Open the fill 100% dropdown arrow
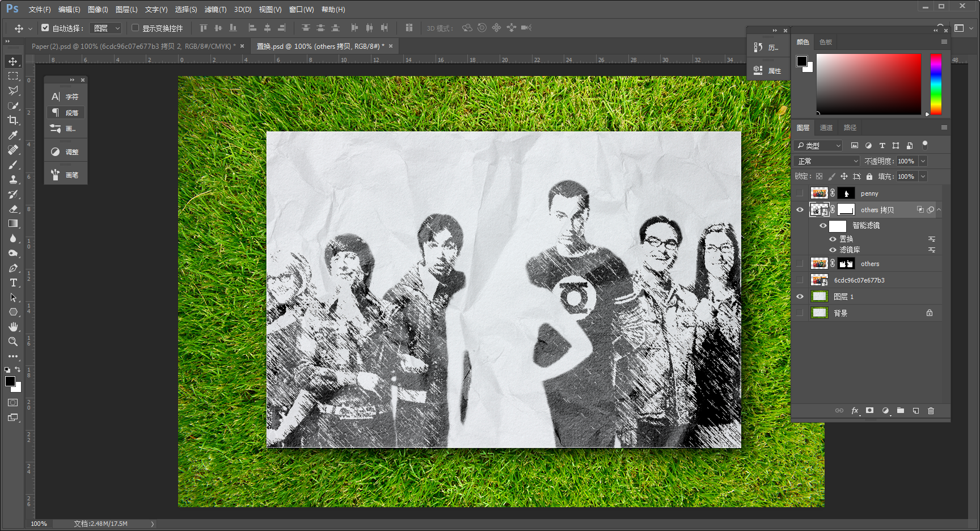980x531 pixels. 923,176
